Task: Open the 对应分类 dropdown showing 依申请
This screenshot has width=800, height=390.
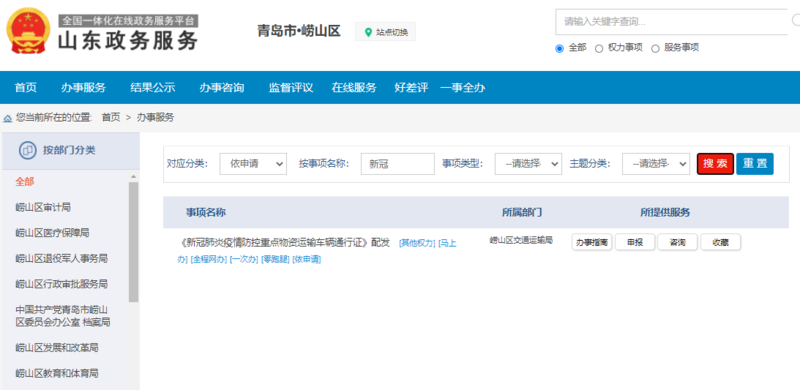Action: 253,164
